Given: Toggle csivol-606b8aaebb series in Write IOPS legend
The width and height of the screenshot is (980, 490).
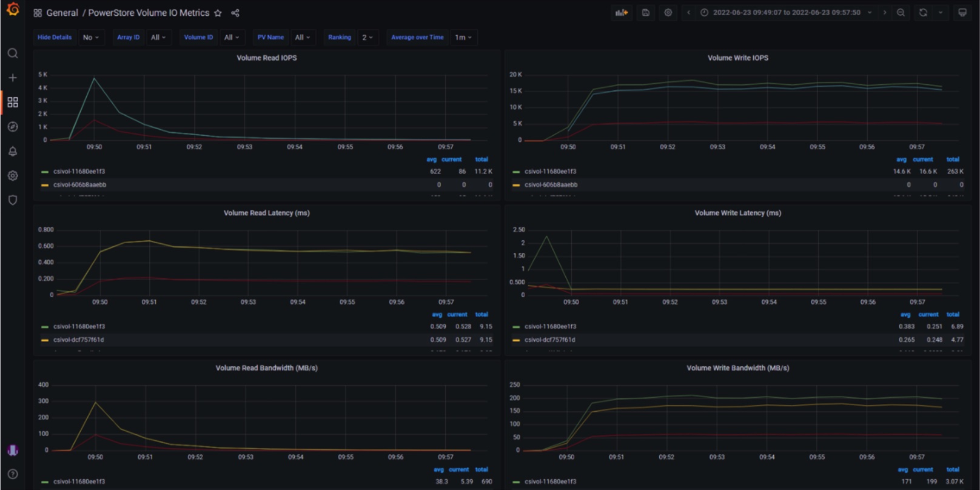Looking at the screenshot, I should coord(551,185).
